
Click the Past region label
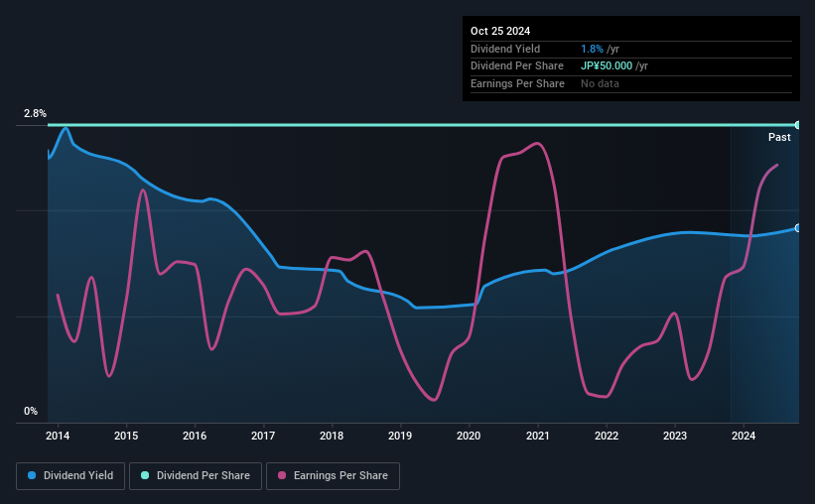779,137
